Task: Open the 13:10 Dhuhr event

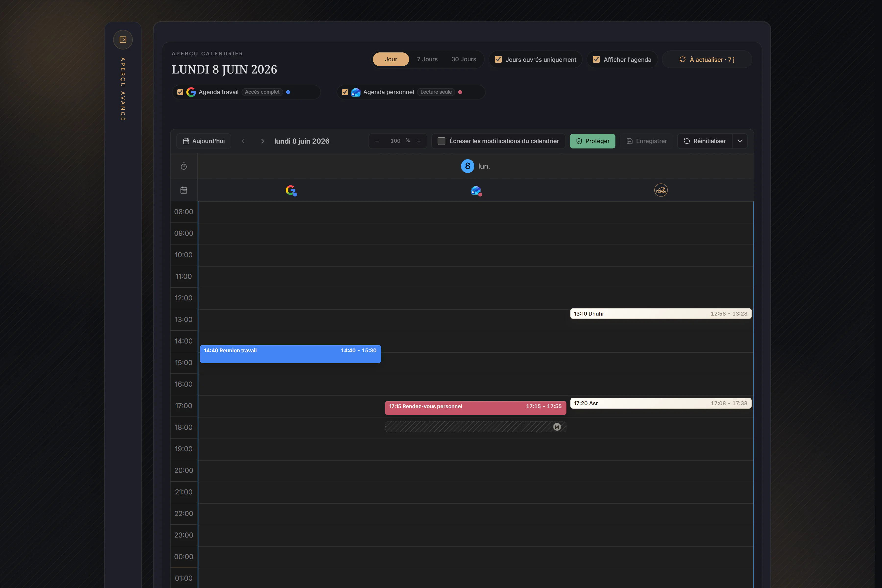Action: [x=661, y=314]
